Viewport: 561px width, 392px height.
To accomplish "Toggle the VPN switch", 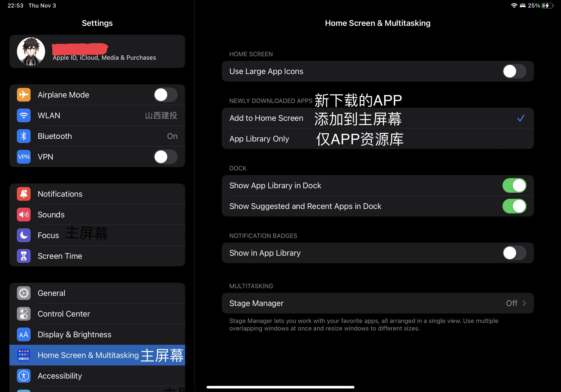I will [x=165, y=157].
